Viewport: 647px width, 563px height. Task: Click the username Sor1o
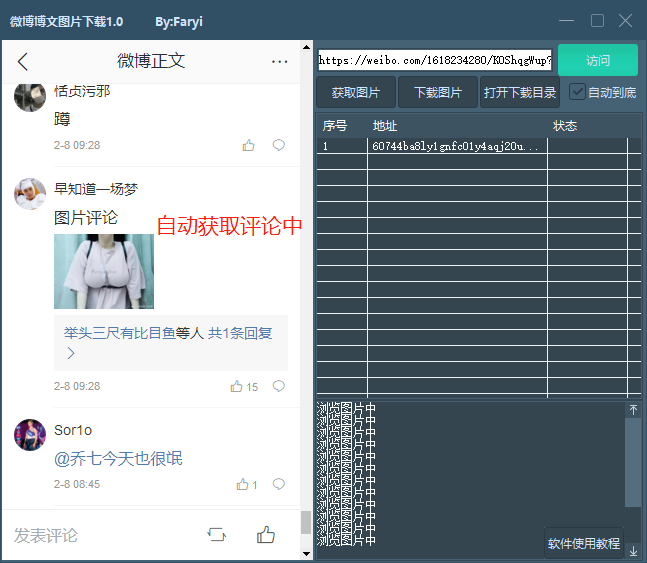(73, 430)
